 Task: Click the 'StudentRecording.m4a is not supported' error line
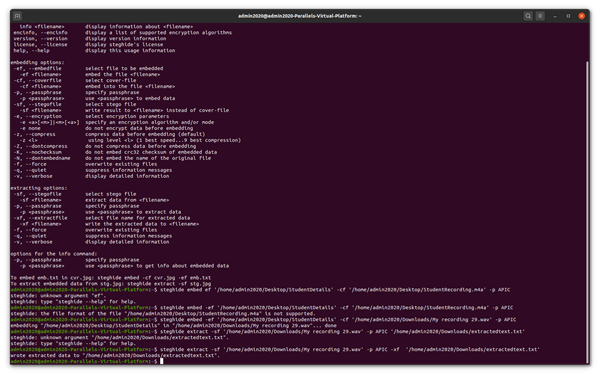pyautogui.click(x=163, y=314)
